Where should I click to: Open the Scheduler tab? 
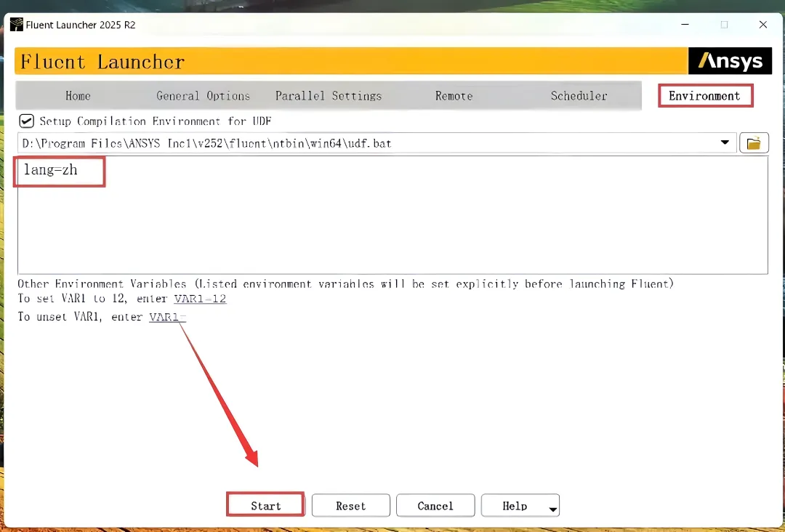click(579, 96)
